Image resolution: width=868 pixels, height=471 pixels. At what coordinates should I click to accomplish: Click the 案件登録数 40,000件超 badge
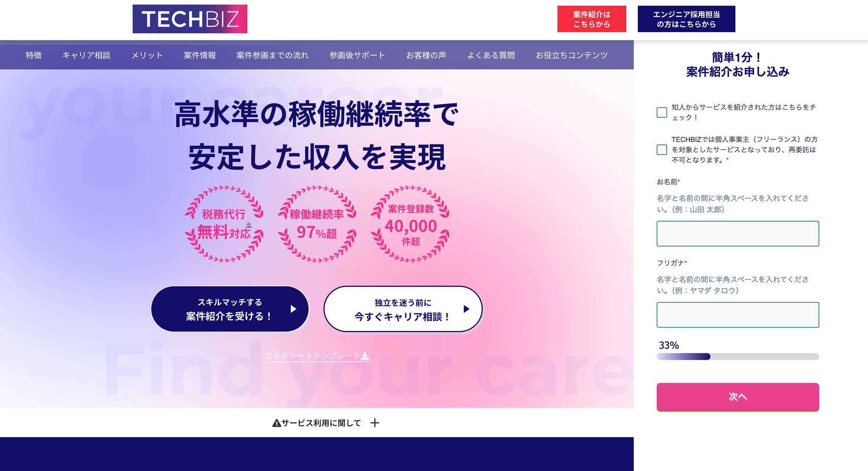tap(410, 224)
